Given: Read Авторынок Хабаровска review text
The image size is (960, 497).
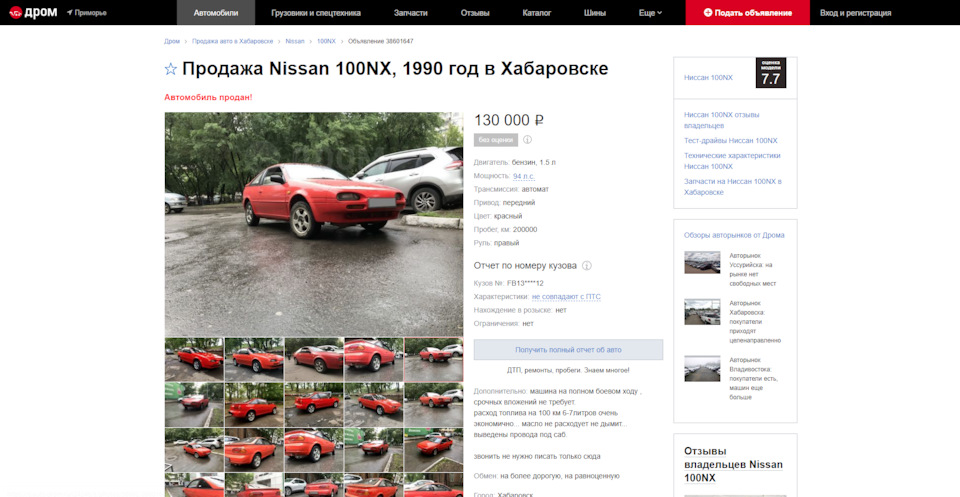Looking at the screenshot, I should pos(756,322).
